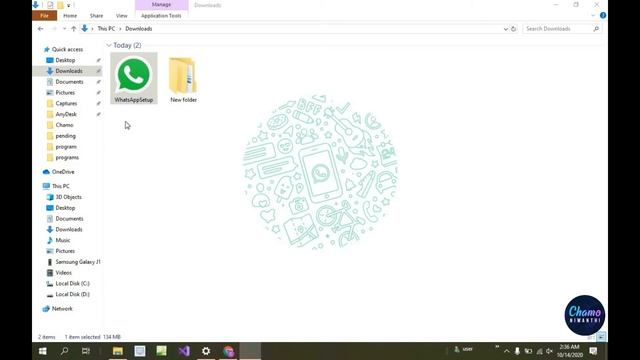This screenshot has height=360, width=640.
Task: Open recent locations dropdown arrow
Action: (x=64, y=29)
